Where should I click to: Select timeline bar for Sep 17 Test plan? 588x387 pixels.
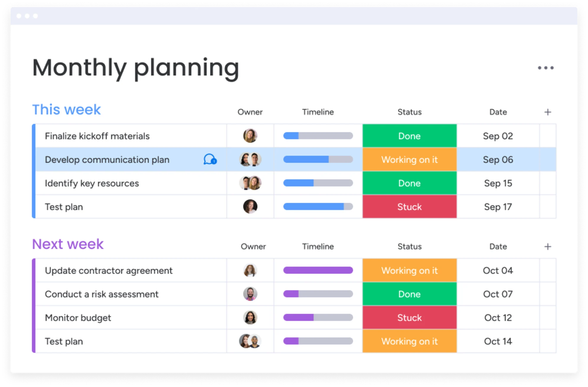[318, 206]
